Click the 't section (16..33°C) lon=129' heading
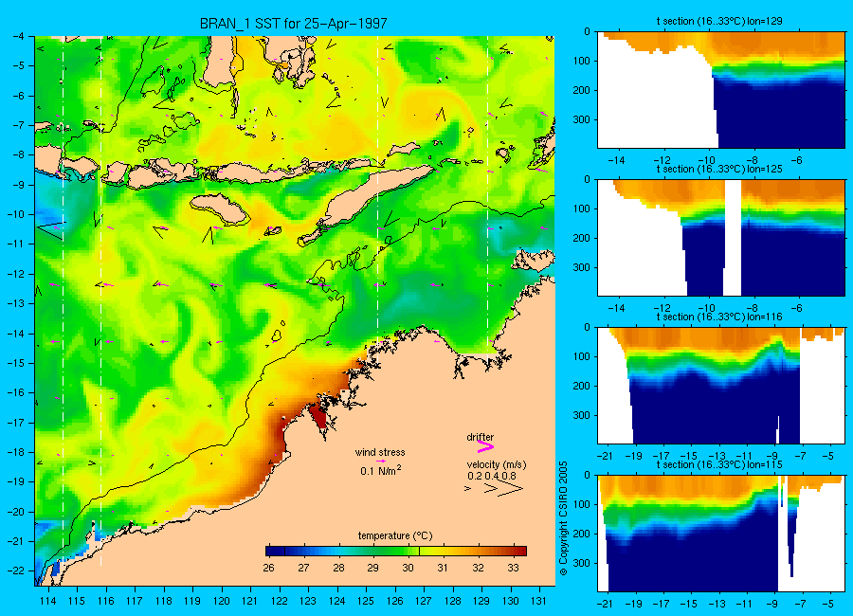 [x=719, y=21]
